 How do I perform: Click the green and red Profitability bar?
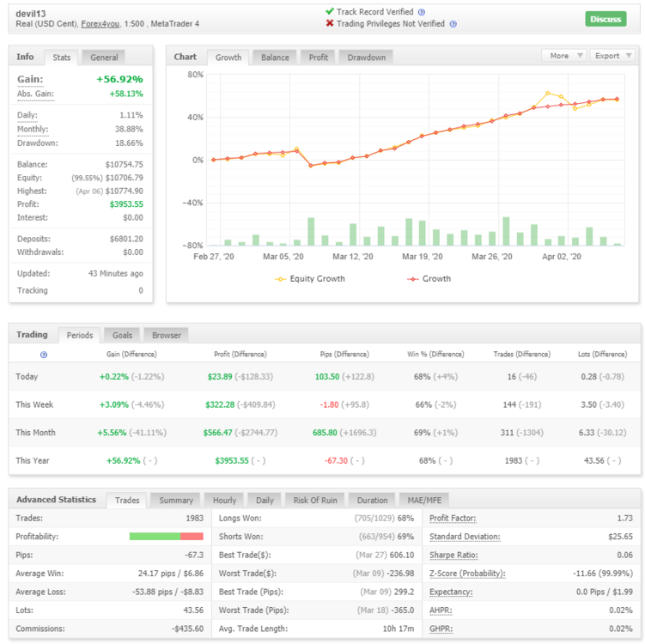pos(166,537)
